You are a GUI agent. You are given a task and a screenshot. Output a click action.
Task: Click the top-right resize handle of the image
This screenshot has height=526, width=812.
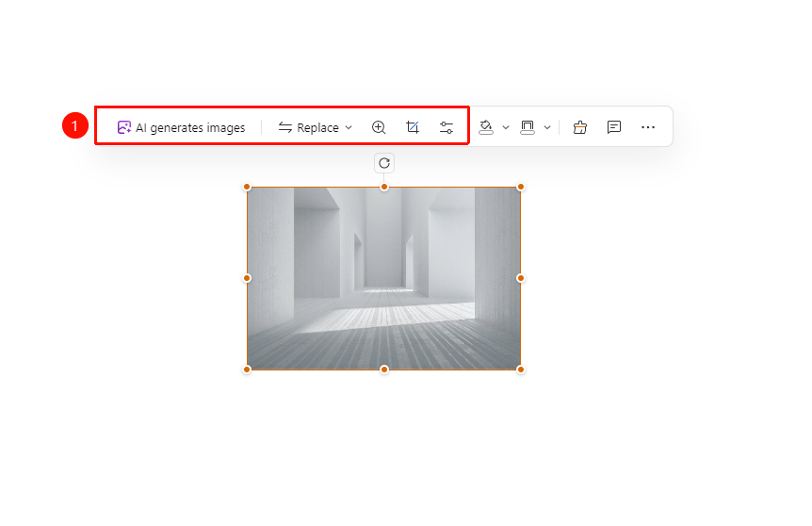point(521,187)
